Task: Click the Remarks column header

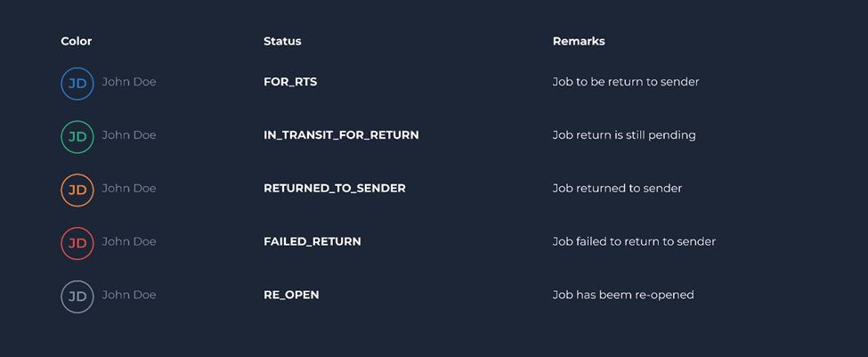Action: (579, 42)
